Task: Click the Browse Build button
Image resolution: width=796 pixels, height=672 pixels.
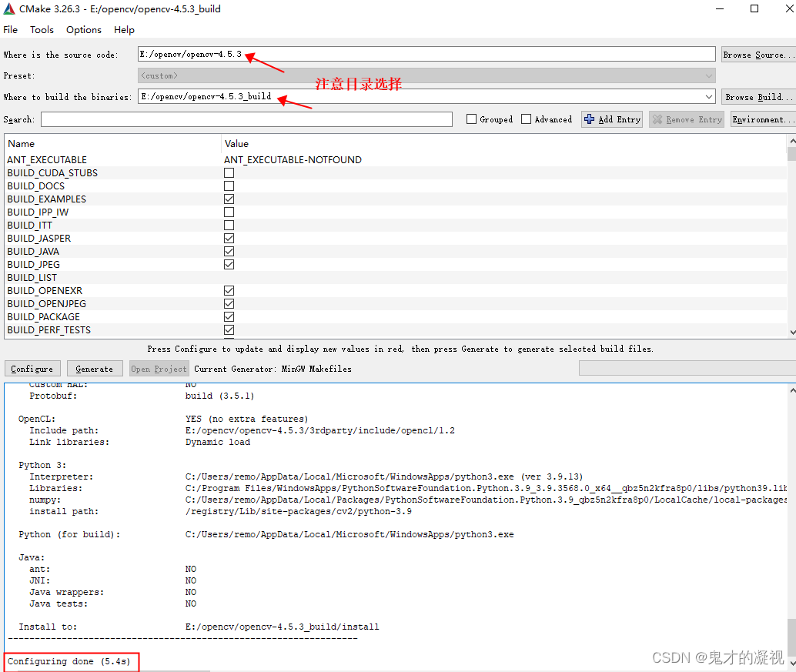Action: [x=758, y=96]
